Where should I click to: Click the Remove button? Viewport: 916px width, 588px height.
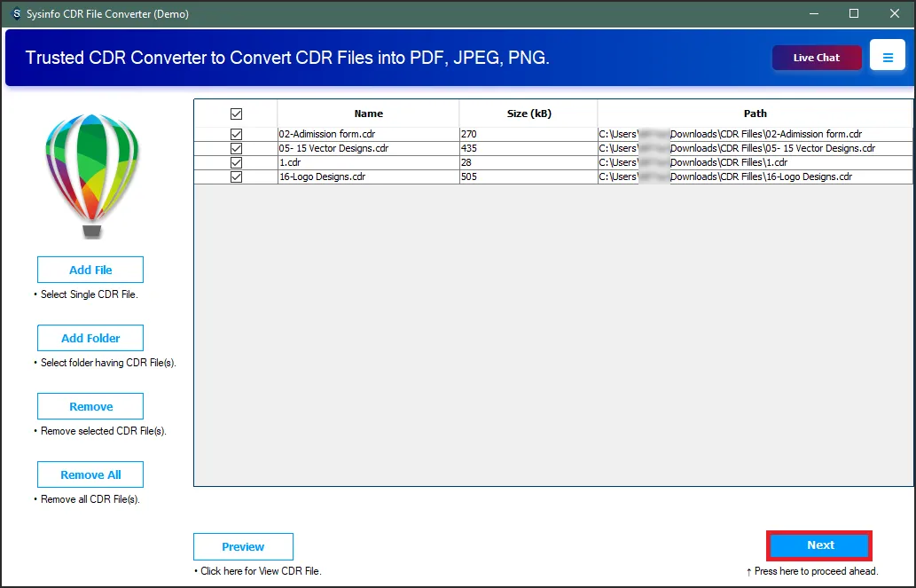click(90, 407)
